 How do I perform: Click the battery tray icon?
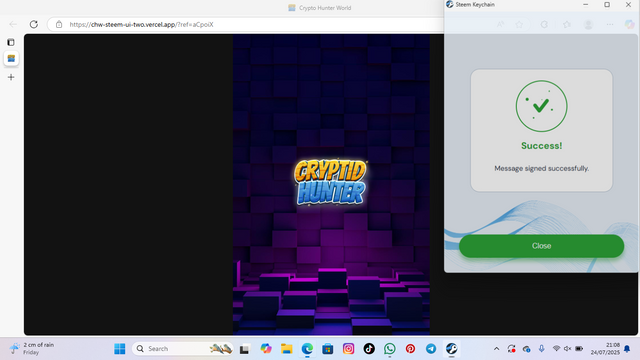(x=579, y=349)
